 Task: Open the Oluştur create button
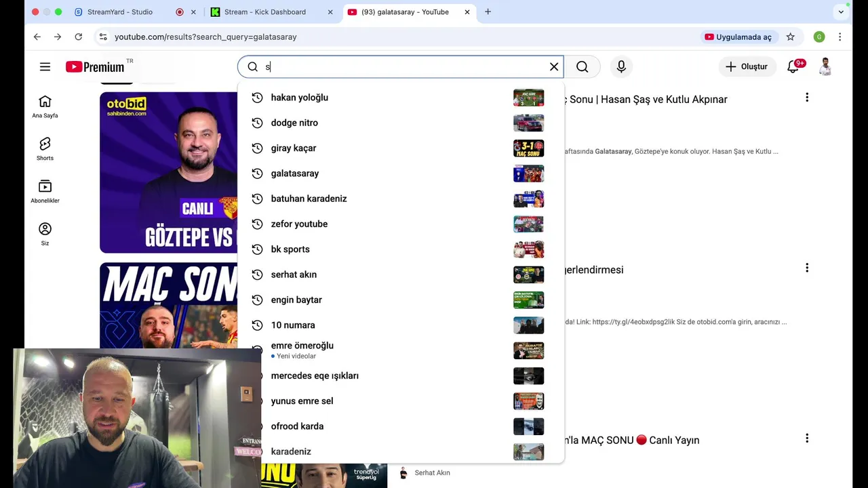pos(747,66)
